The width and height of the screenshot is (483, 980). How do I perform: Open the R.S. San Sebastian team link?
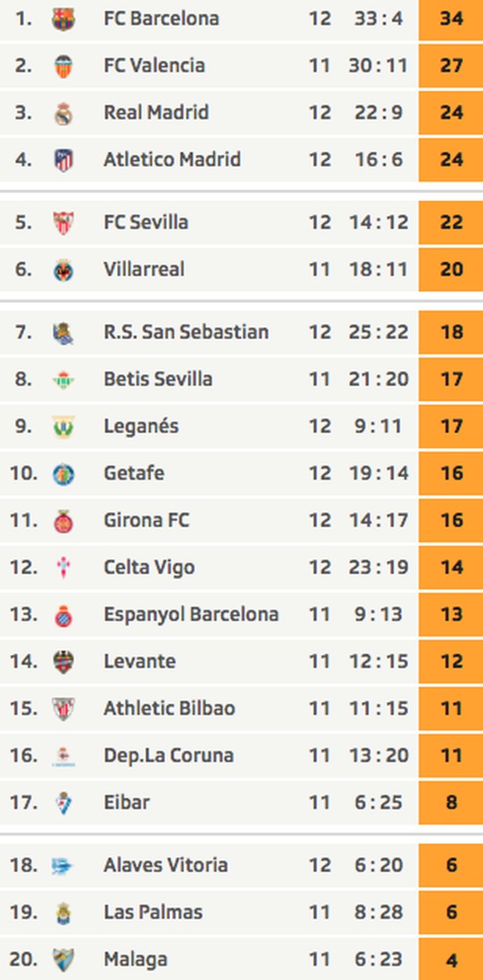tap(186, 332)
